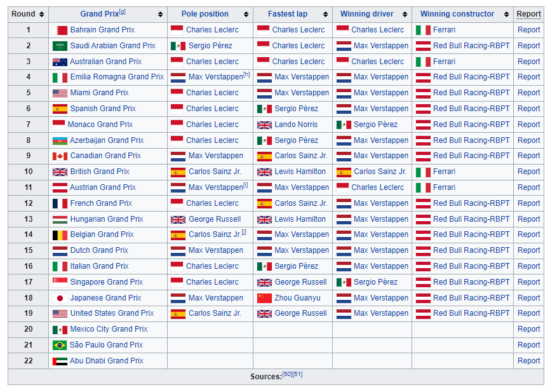Click the UK flag beside Lando Norris

264,125
